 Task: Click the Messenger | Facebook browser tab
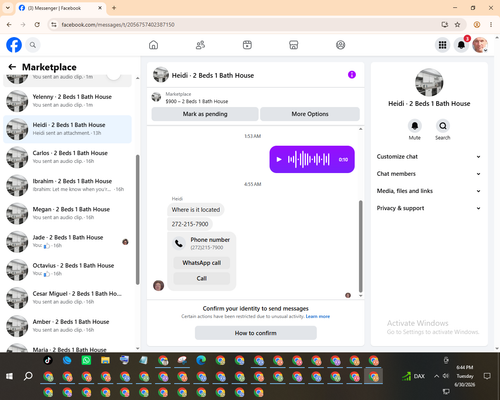click(x=60, y=8)
